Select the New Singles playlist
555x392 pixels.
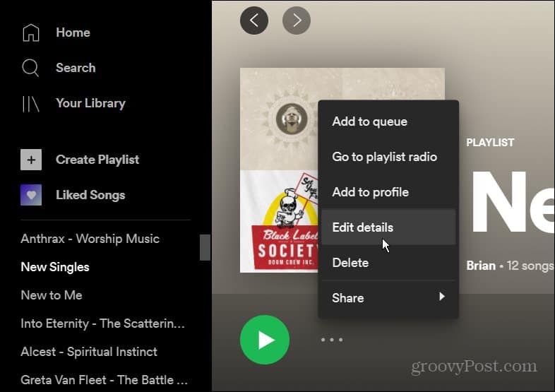pos(55,267)
